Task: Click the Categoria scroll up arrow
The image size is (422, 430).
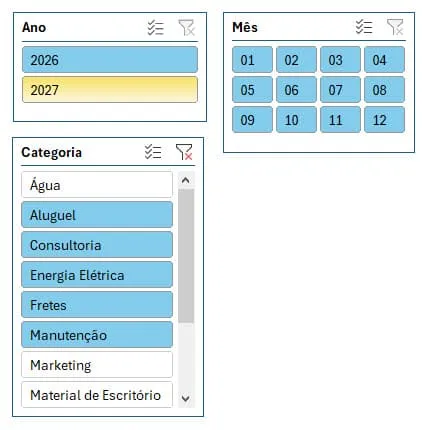Action: pos(186,180)
